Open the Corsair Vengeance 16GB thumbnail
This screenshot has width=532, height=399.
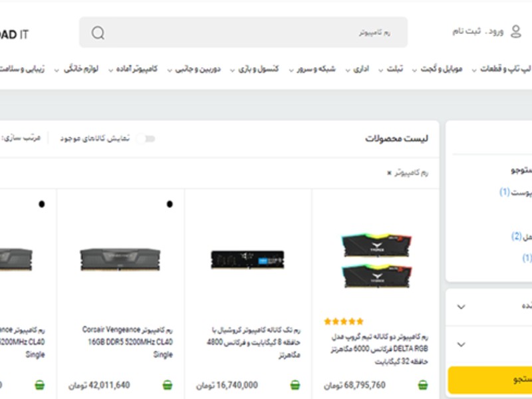click(120, 259)
